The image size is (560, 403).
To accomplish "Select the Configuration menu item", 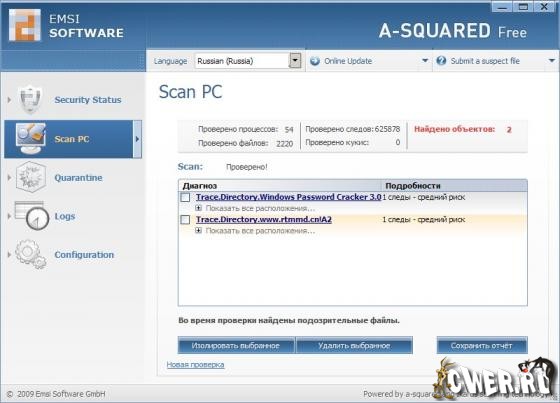I will coord(84,255).
